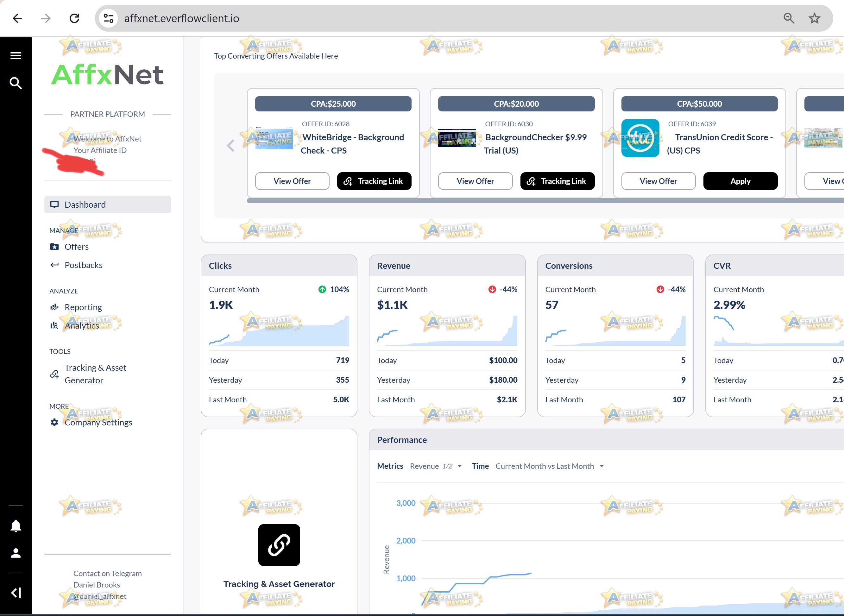
Task: Click the Conversions -44% change indicator
Action: pyautogui.click(x=671, y=289)
